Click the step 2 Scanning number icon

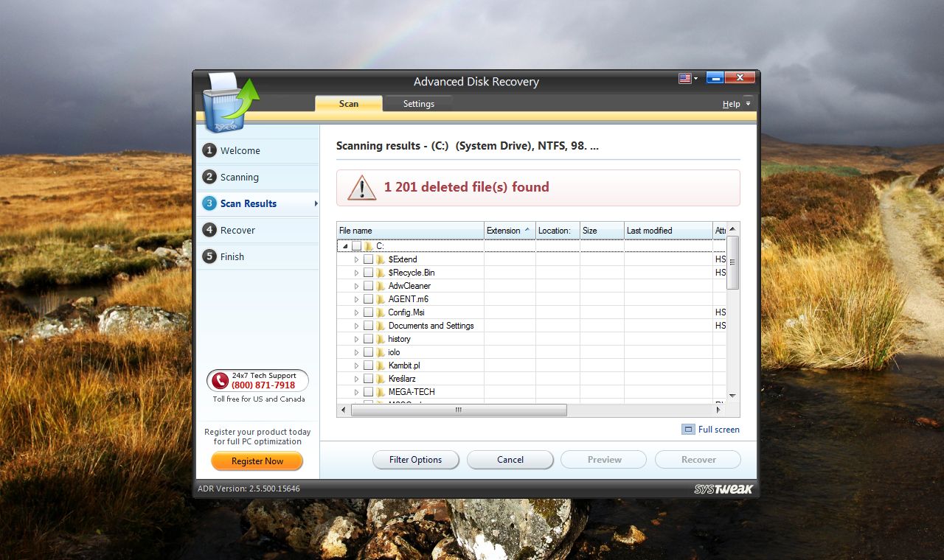click(x=209, y=177)
